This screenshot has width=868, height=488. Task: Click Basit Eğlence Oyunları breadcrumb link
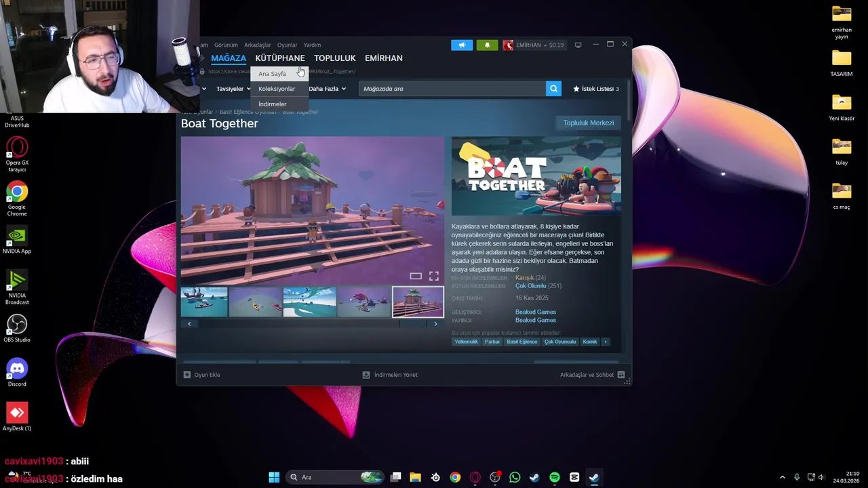[248, 112]
